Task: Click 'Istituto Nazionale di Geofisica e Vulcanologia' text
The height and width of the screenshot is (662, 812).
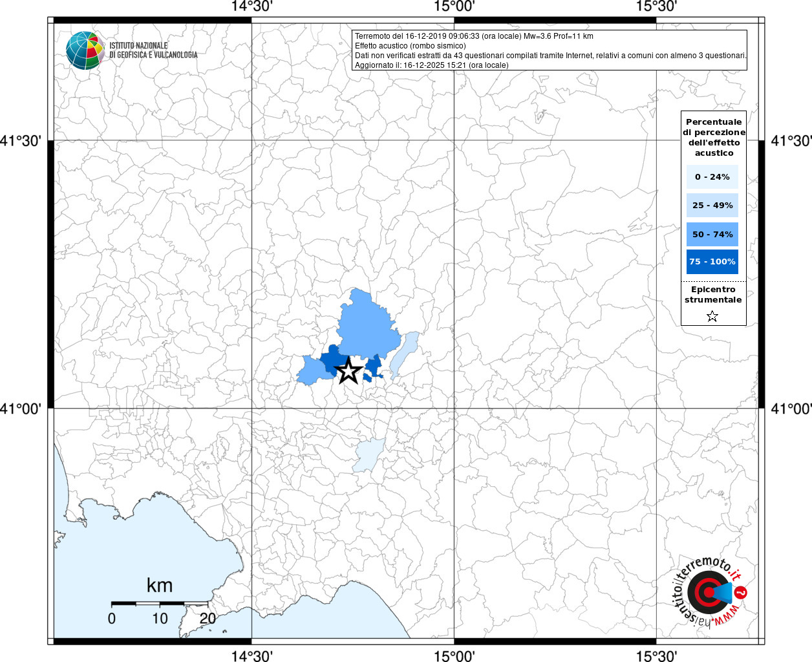Action: click(153, 50)
